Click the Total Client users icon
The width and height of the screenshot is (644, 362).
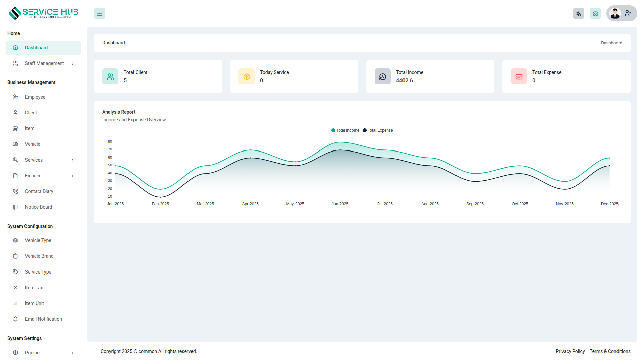click(110, 77)
